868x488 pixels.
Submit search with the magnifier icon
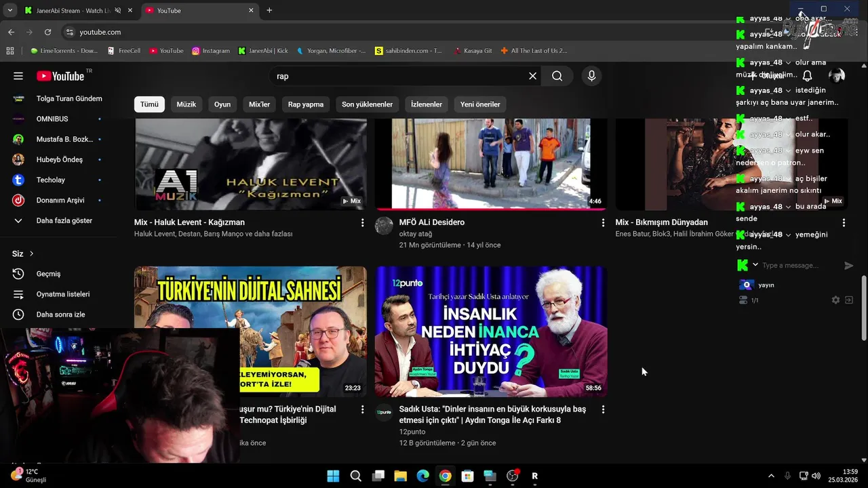tap(557, 76)
